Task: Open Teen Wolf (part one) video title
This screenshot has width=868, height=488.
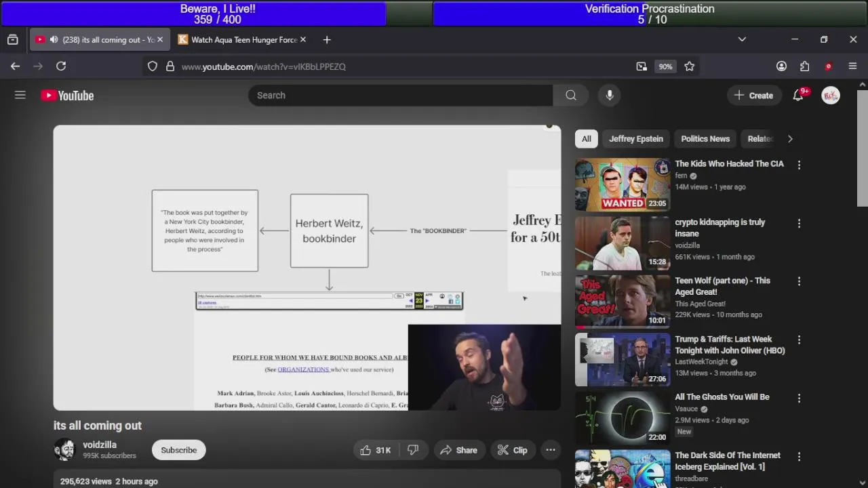Action: (x=723, y=286)
